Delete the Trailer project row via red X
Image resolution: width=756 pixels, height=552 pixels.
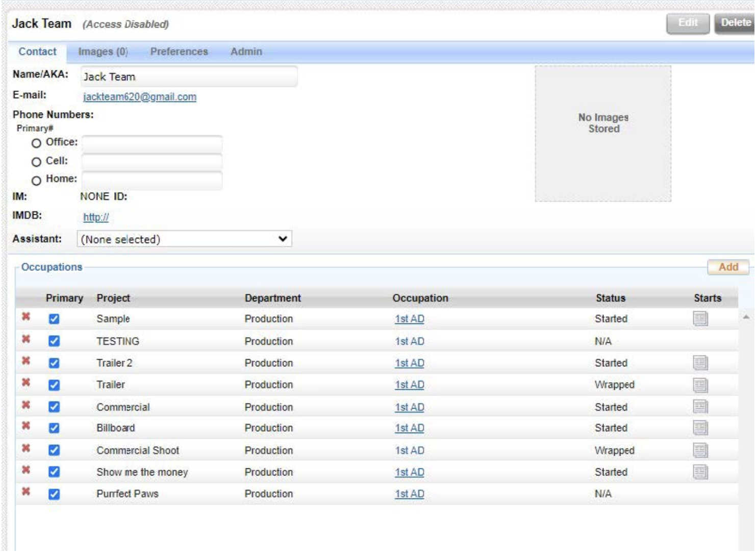(x=26, y=383)
